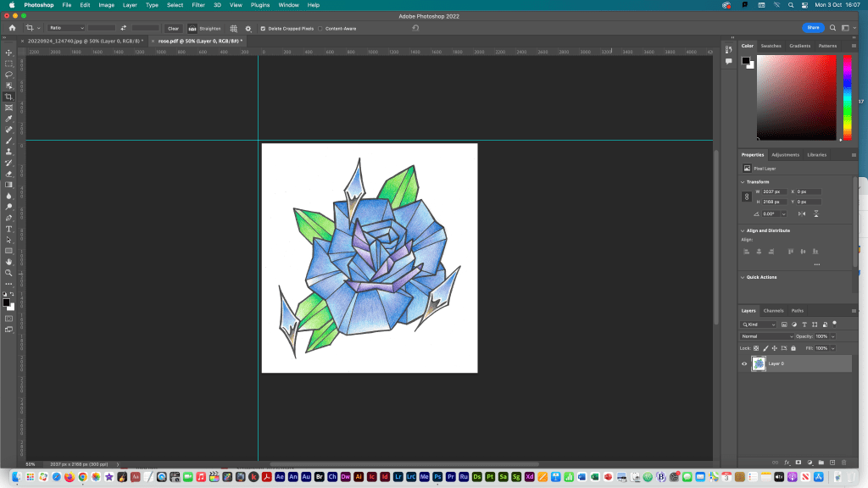Choose the Eraser tool
Image resolution: width=868 pixels, height=488 pixels.
tap(8, 174)
